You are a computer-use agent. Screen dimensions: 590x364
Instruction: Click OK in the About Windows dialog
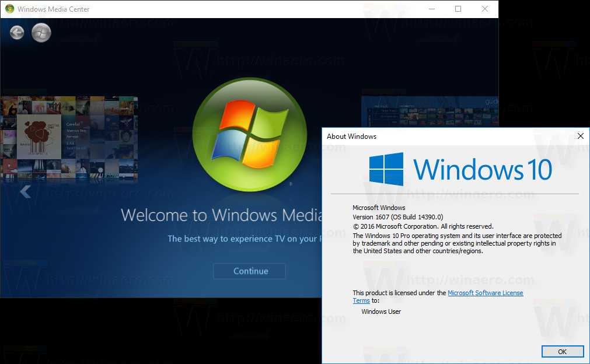click(562, 352)
